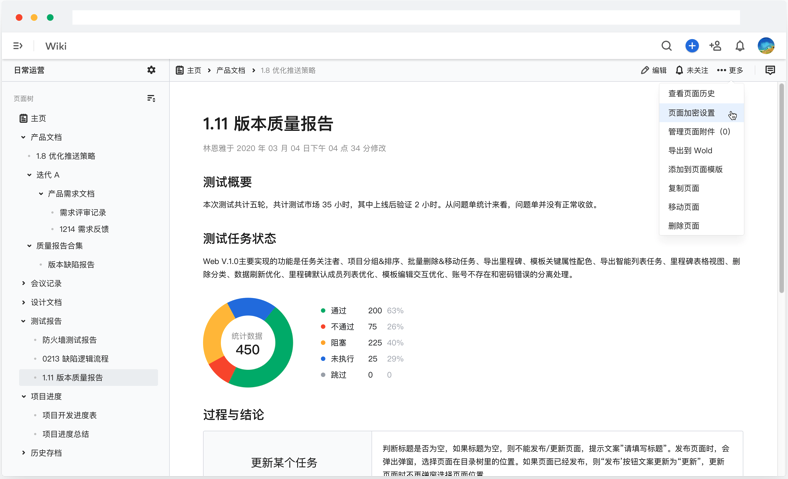Choose 页面加密设置 menu entry
The image size is (788, 479).
click(x=702, y=113)
